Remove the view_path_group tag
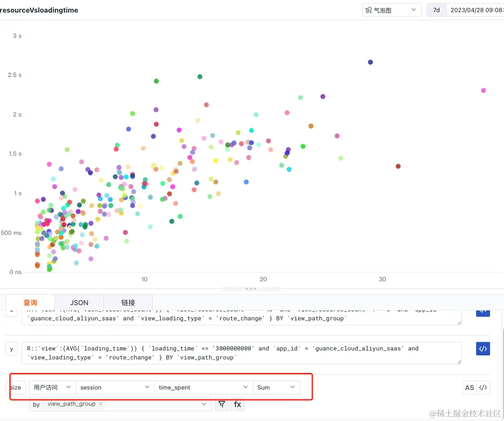Viewport: 504px width, 421px height. point(101,403)
